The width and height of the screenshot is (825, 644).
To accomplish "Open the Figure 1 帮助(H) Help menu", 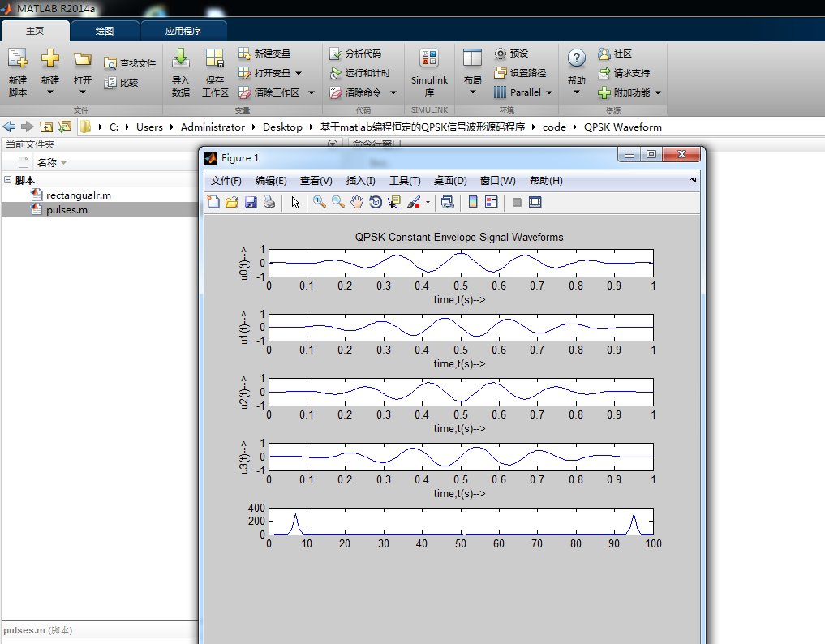I will (x=546, y=181).
